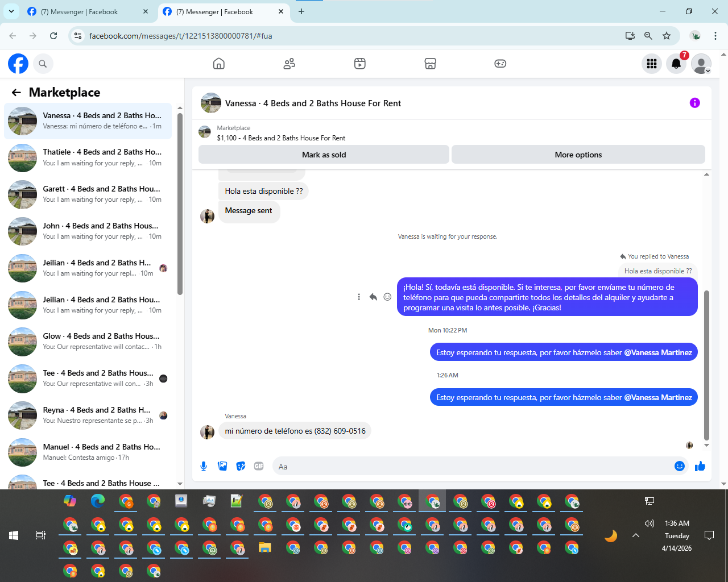Click Mark as sold button
Viewport: 728px width, 582px height.
coord(324,155)
